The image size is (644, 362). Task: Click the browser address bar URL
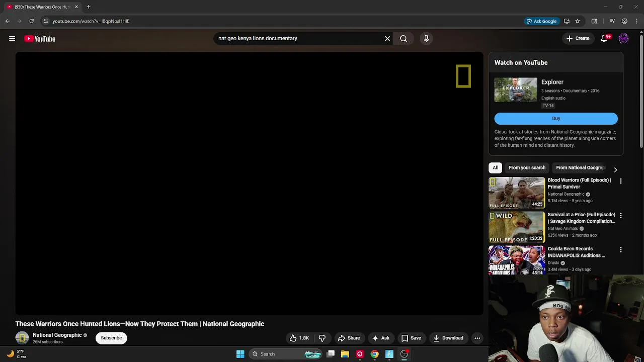[91, 21]
